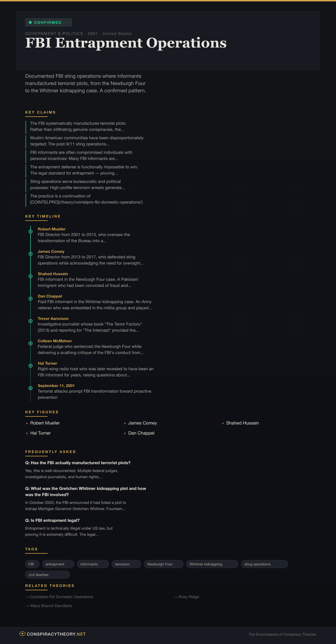Click the Newburgh Four tag
336x644 pixels.
click(x=163, y=564)
